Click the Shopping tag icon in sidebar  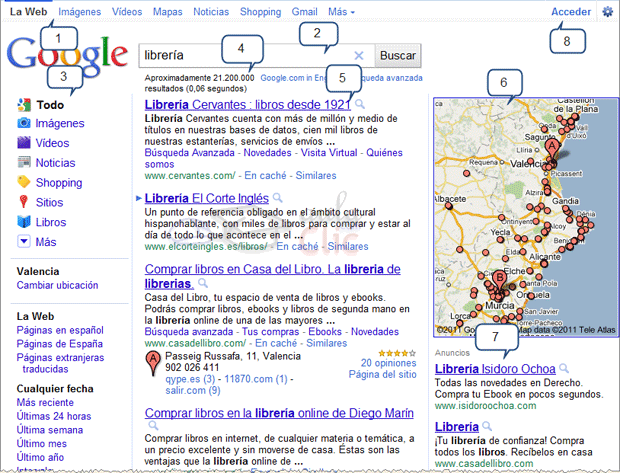(24, 182)
